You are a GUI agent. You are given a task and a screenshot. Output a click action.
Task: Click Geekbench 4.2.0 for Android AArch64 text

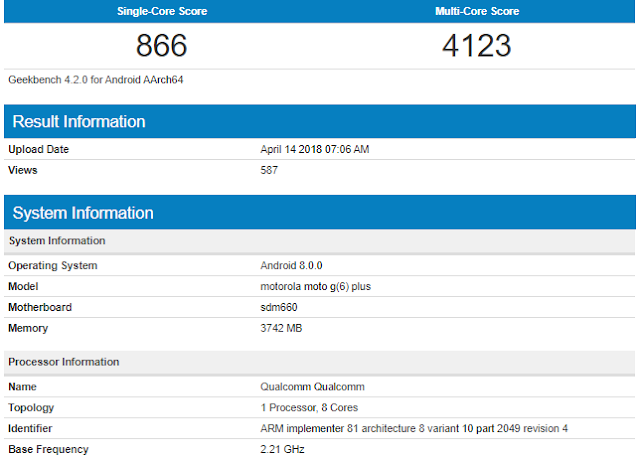pos(96,80)
